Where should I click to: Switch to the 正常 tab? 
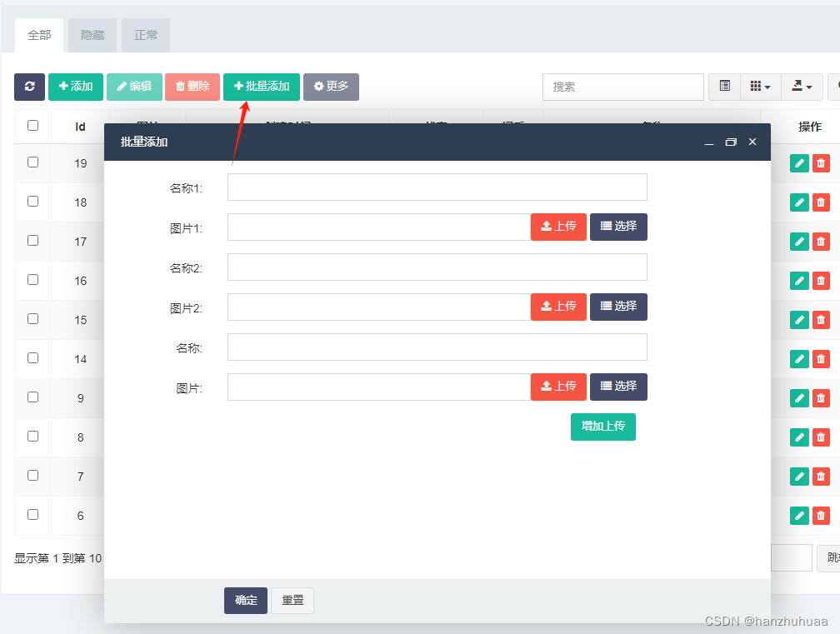146,35
